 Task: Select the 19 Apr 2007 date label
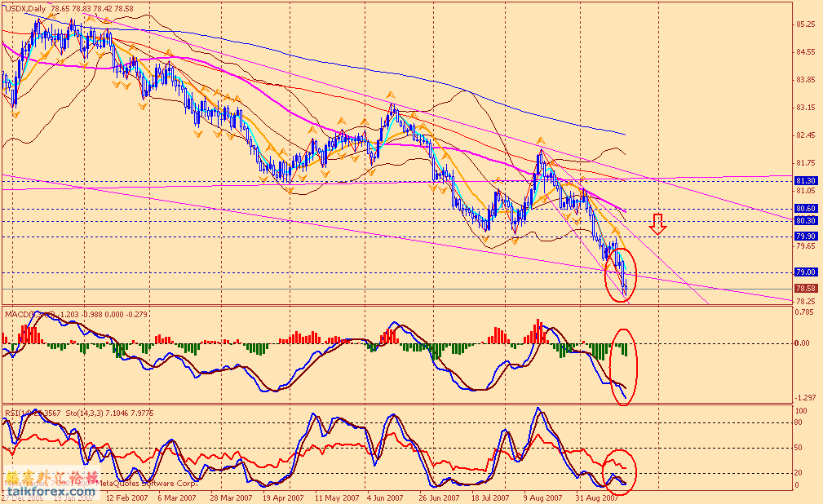tap(283, 498)
